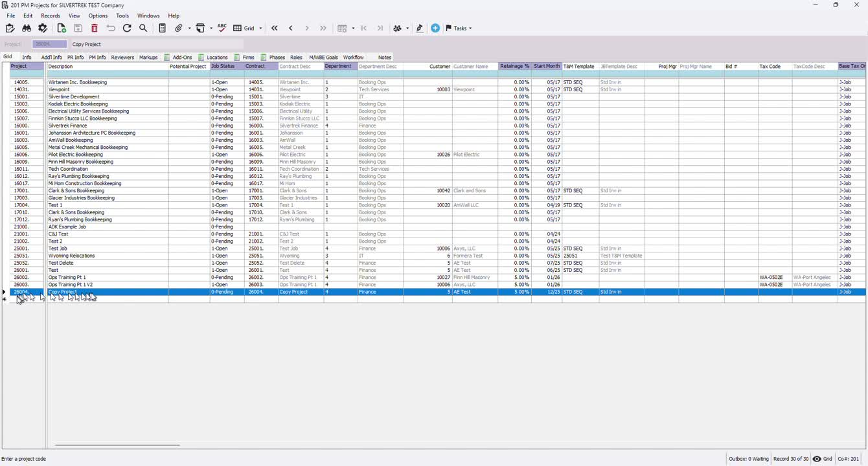
Task: Go to next record arrow
Action: pyautogui.click(x=307, y=28)
